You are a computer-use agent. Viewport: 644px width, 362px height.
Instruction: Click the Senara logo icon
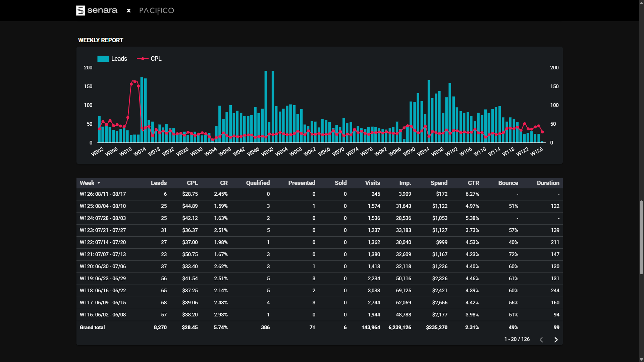(x=80, y=10)
